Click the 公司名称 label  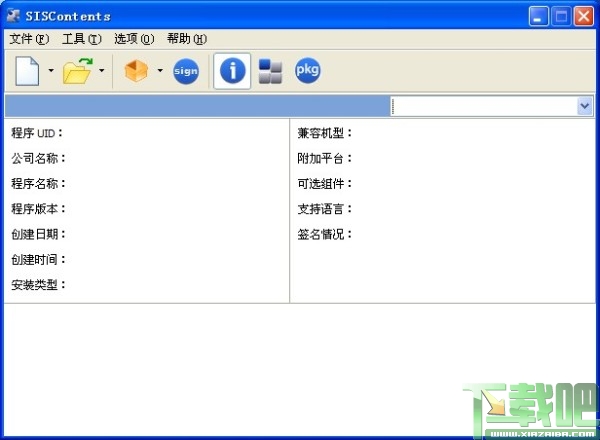pyautogui.click(x=38, y=158)
